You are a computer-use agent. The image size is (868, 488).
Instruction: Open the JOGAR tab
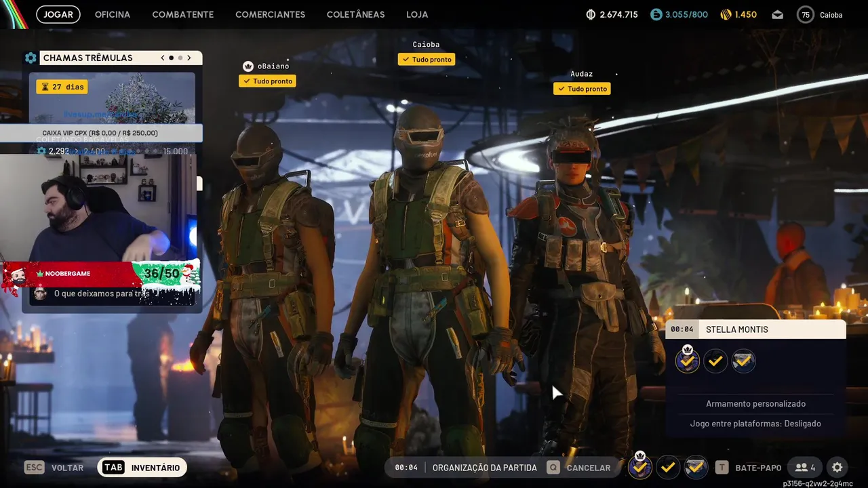click(x=58, y=14)
